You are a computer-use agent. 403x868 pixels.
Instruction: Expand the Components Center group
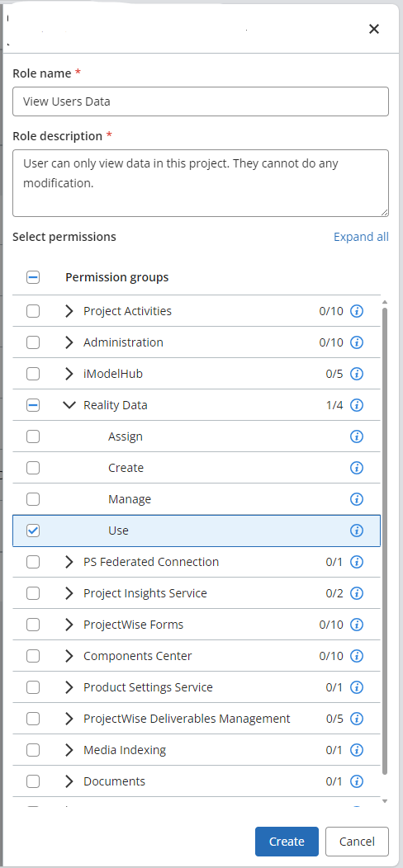coord(69,657)
